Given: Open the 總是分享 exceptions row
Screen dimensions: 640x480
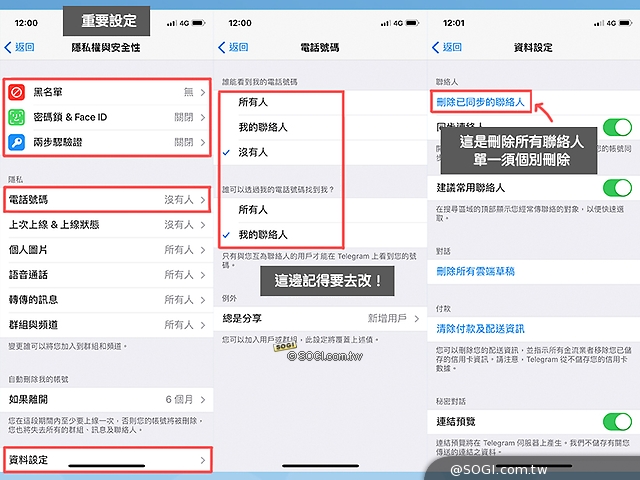Looking at the screenshot, I should 320,318.
